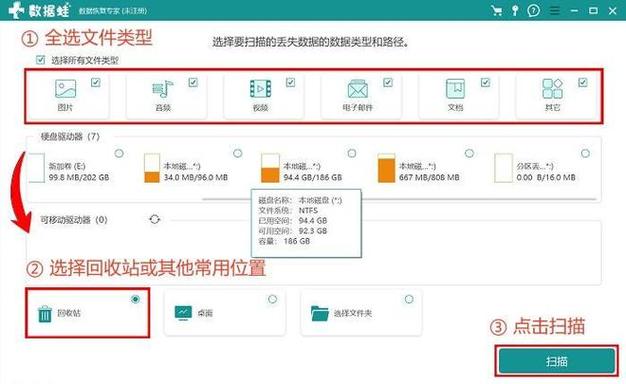Click the 99.8 MB/202 GB size text
Screen dimensions: 626x384
[79, 177]
